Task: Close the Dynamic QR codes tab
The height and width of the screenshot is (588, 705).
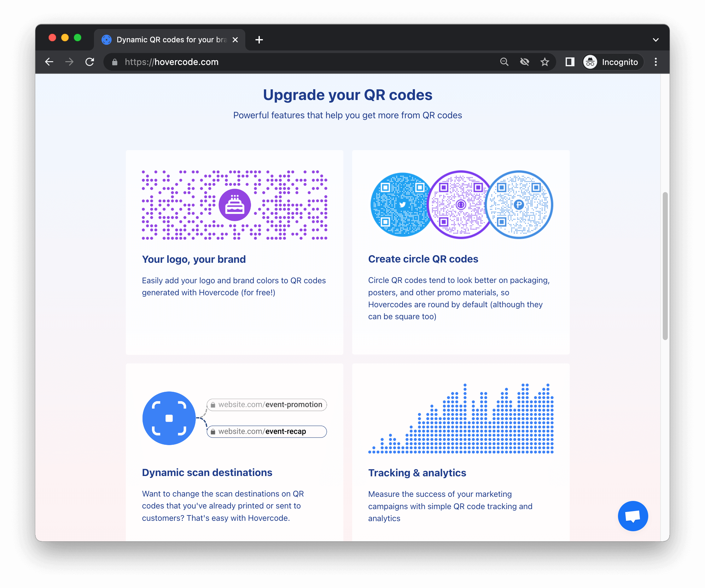Action: tap(235, 40)
